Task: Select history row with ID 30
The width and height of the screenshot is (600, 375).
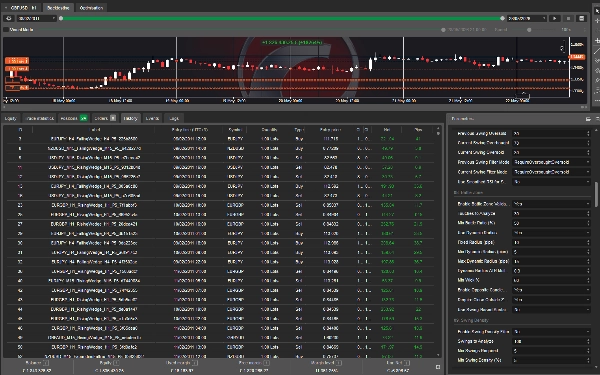Action: tap(220, 243)
